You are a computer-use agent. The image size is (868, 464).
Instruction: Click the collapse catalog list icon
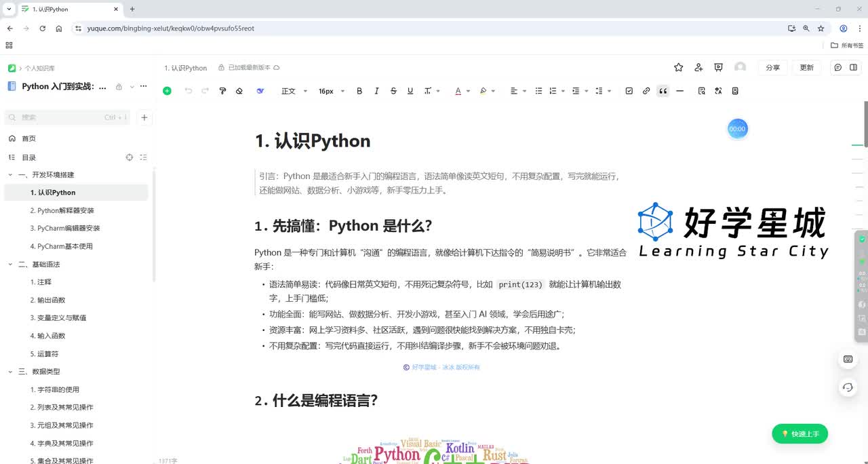coord(143,157)
